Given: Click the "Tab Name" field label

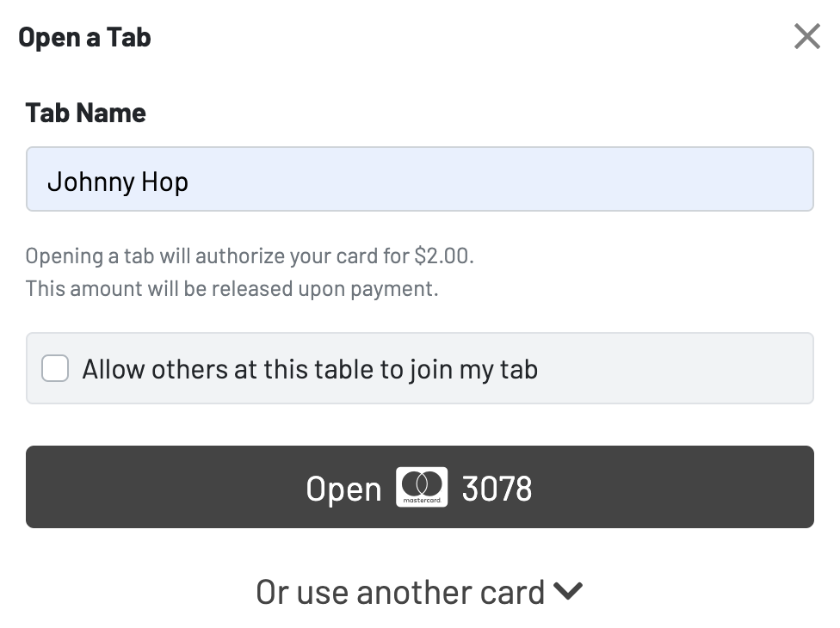Looking at the screenshot, I should [85, 113].
